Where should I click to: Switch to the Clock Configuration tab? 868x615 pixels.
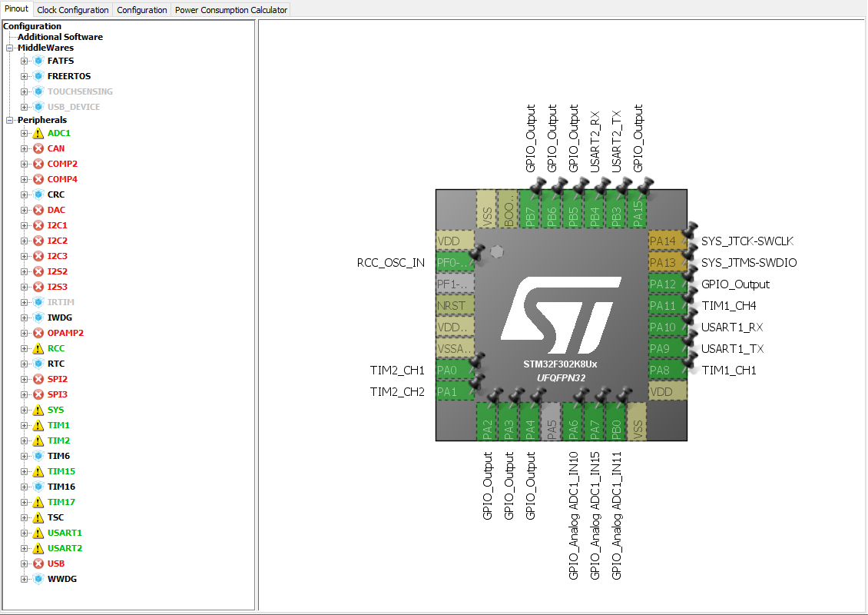click(x=72, y=10)
